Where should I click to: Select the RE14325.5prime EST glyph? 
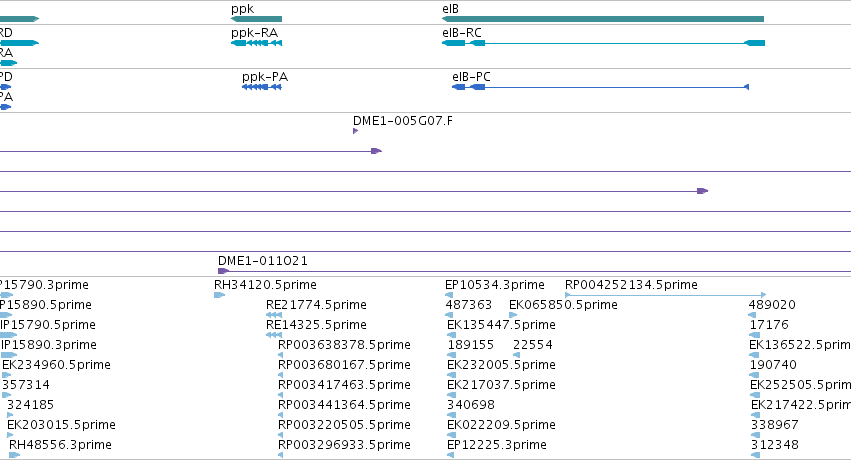[x=274, y=335]
